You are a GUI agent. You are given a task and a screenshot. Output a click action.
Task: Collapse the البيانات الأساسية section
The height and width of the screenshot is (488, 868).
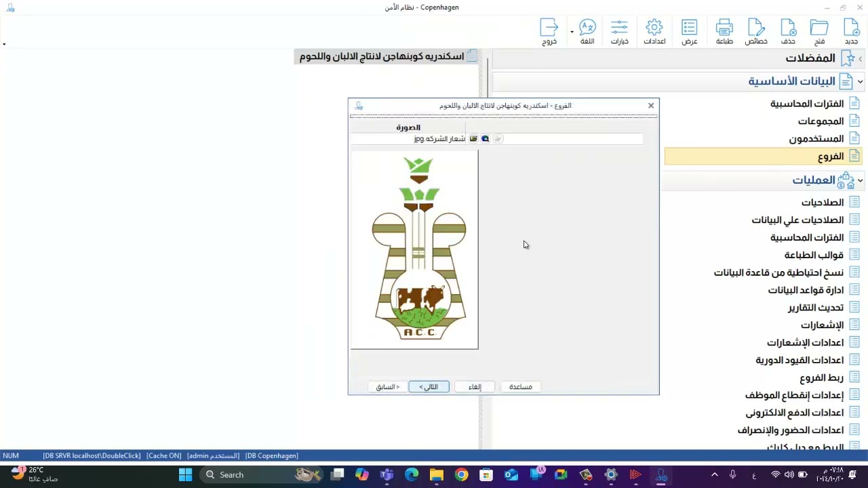[860, 81]
